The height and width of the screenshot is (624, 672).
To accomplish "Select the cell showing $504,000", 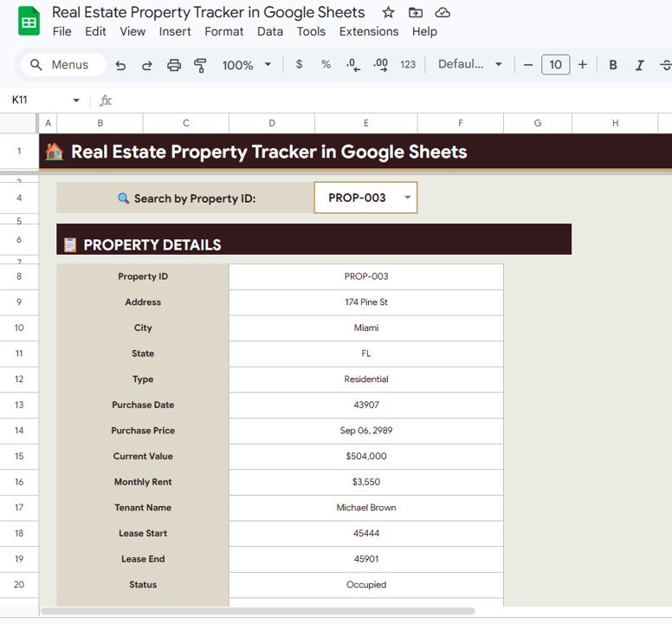I will (x=366, y=457).
